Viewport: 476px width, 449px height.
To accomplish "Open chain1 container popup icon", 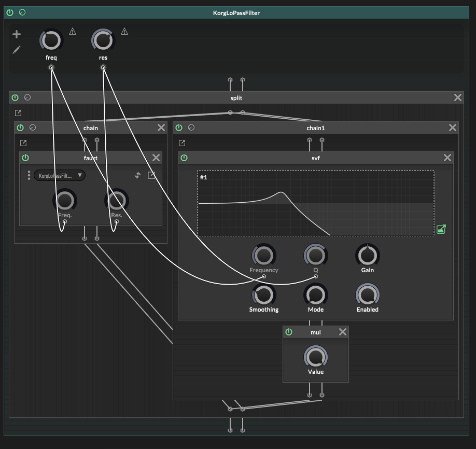I will [x=182, y=143].
